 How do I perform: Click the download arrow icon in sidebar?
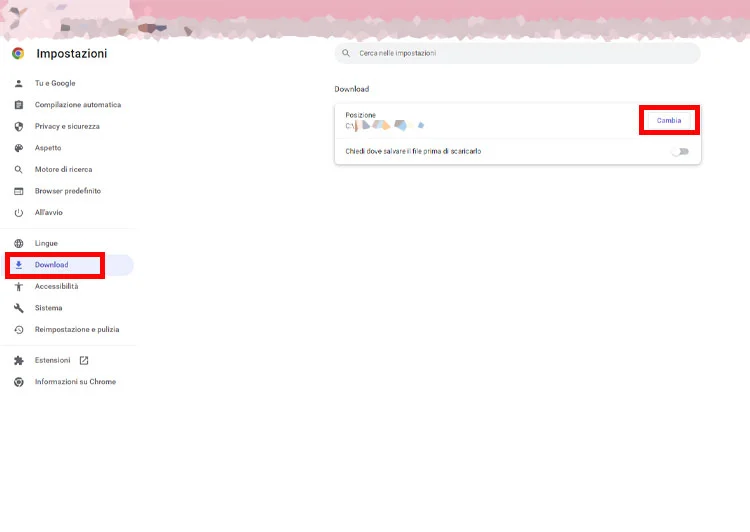click(x=19, y=265)
